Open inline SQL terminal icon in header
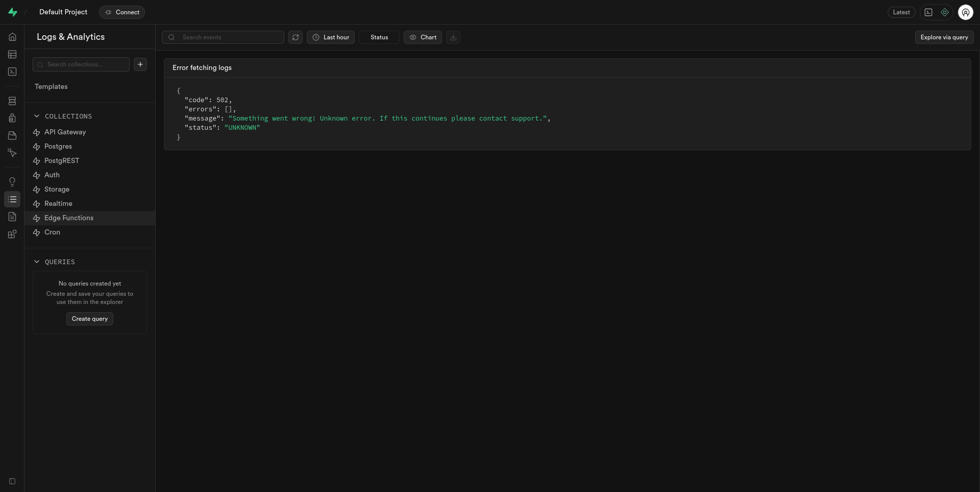This screenshot has width=980, height=492. click(928, 12)
